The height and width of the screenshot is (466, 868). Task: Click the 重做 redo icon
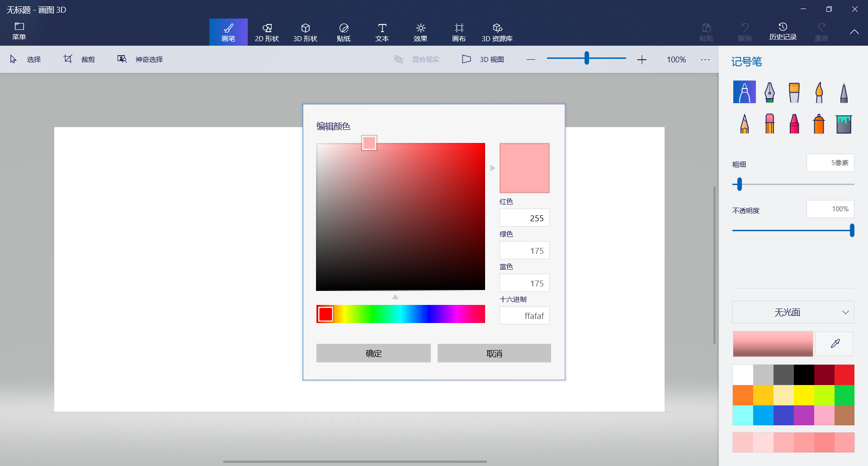[821, 32]
